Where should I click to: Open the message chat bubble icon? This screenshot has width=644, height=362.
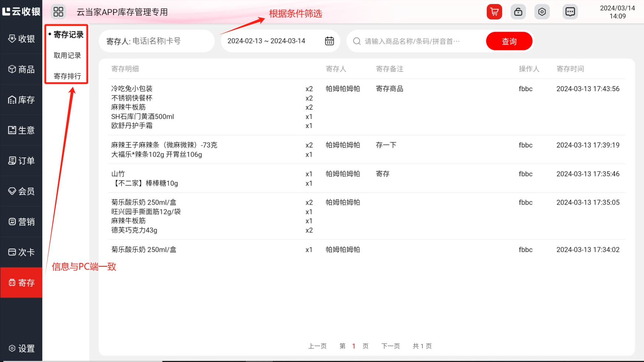tap(570, 12)
